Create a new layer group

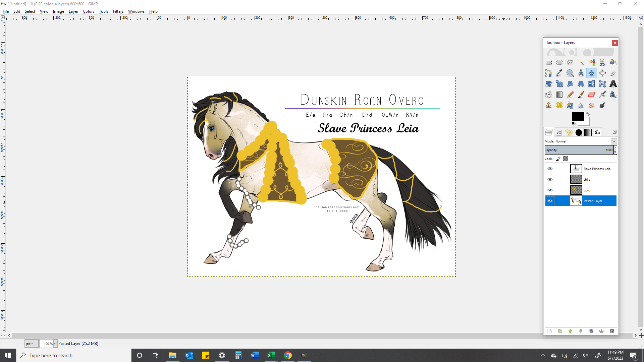click(560, 331)
